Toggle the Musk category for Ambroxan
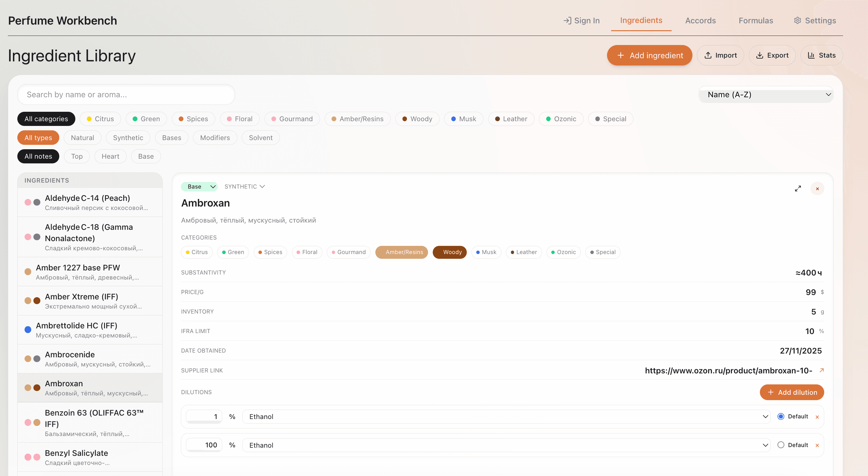 pos(486,252)
